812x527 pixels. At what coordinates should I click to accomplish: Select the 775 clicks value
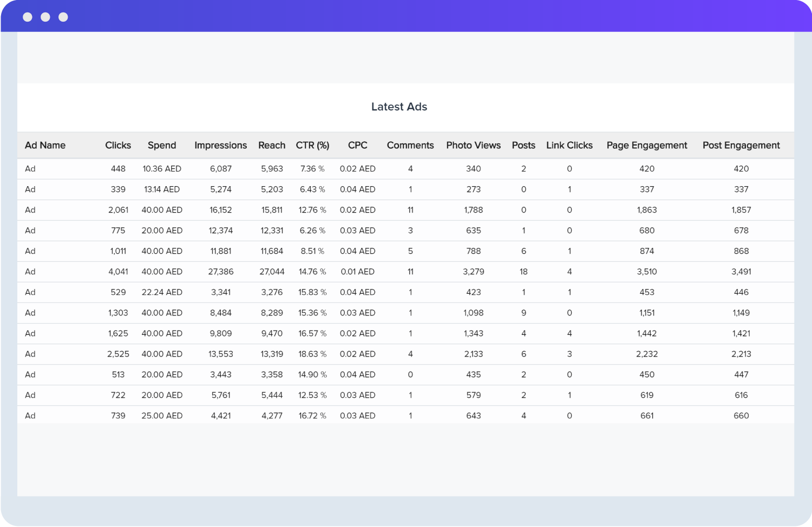coord(118,230)
